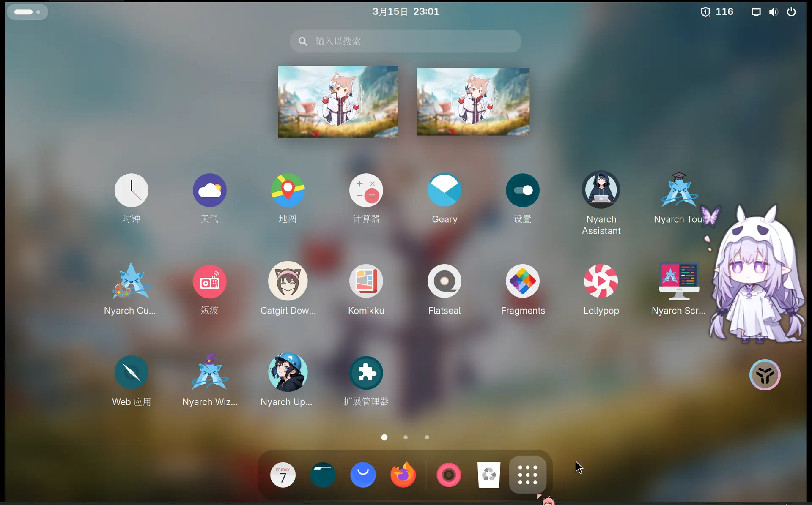
Task: Open the Geary mail app
Action: tap(444, 190)
